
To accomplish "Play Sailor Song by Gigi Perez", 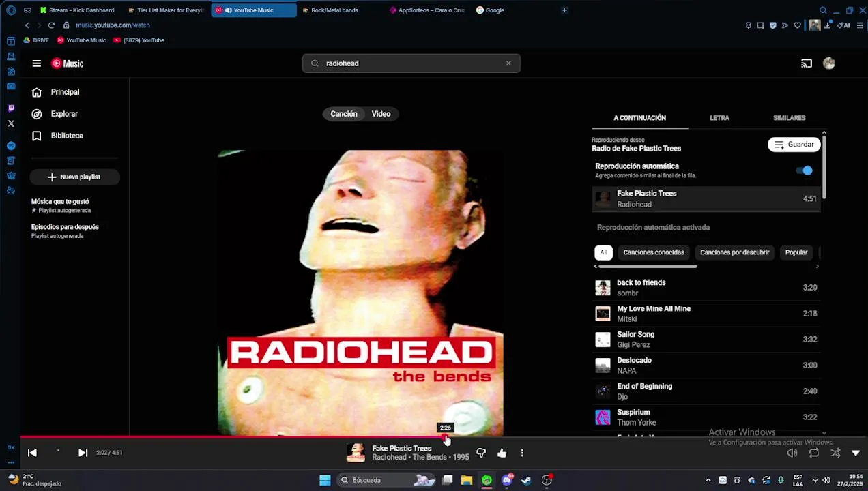I will pyautogui.click(x=706, y=340).
